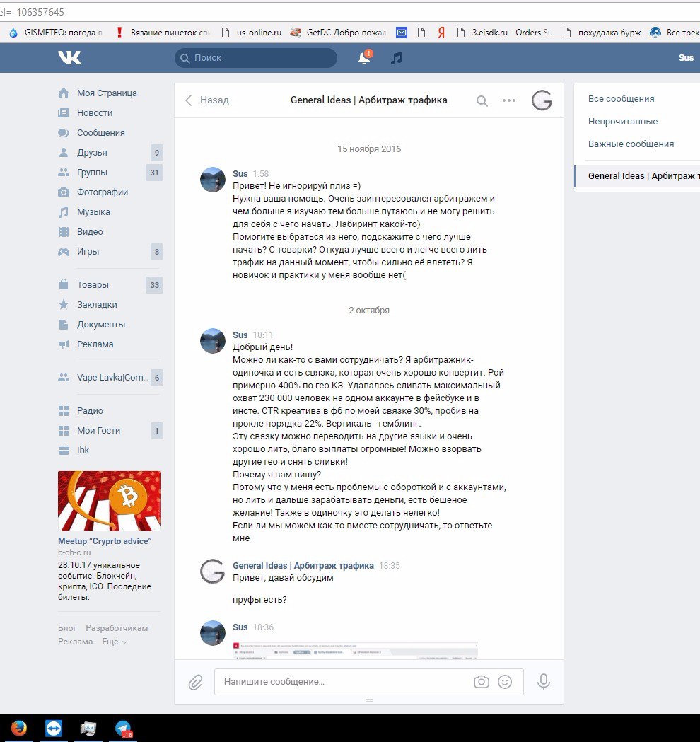
Task: Click the General Ideas avatar beside 18:35 reply
Action: pyautogui.click(x=212, y=571)
